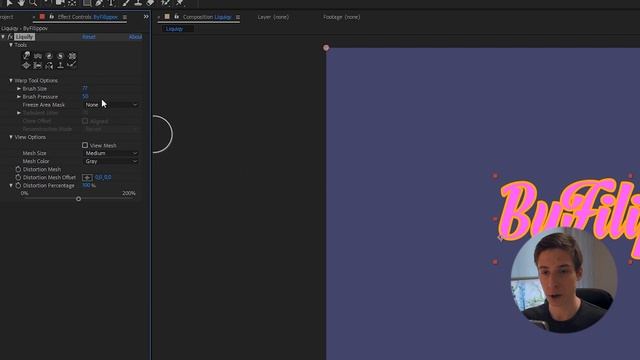
Task: Expand the Brush Size property
Action: [x=19, y=89]
